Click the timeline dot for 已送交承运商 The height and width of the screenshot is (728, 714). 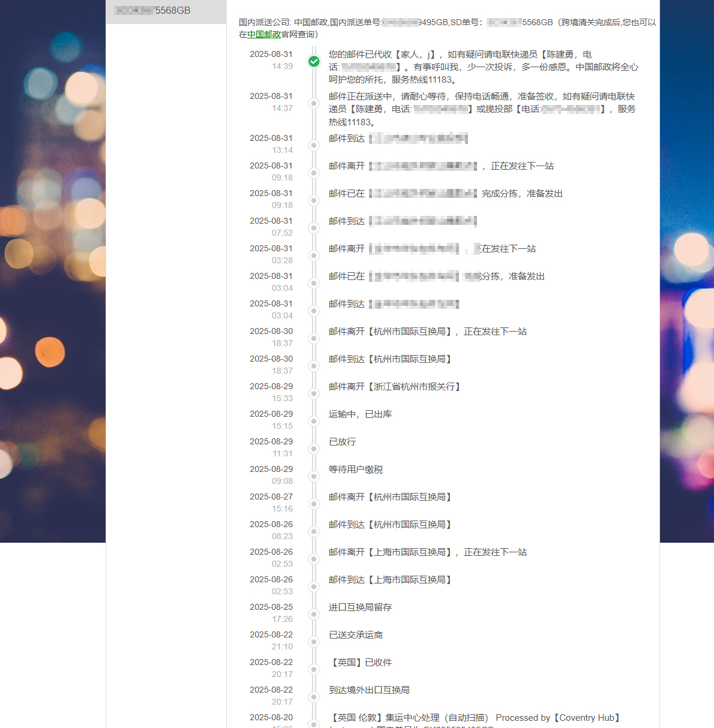314,642
